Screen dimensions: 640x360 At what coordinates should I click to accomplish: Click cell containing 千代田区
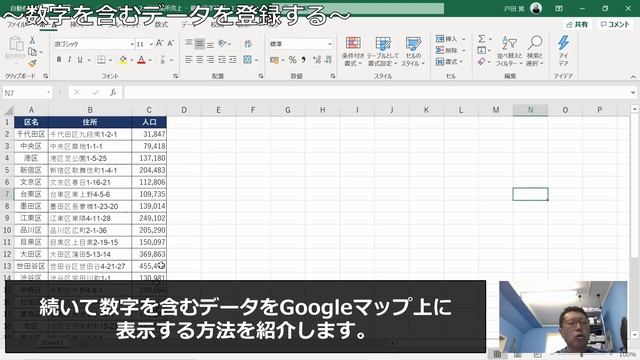[x=31, y=134]
